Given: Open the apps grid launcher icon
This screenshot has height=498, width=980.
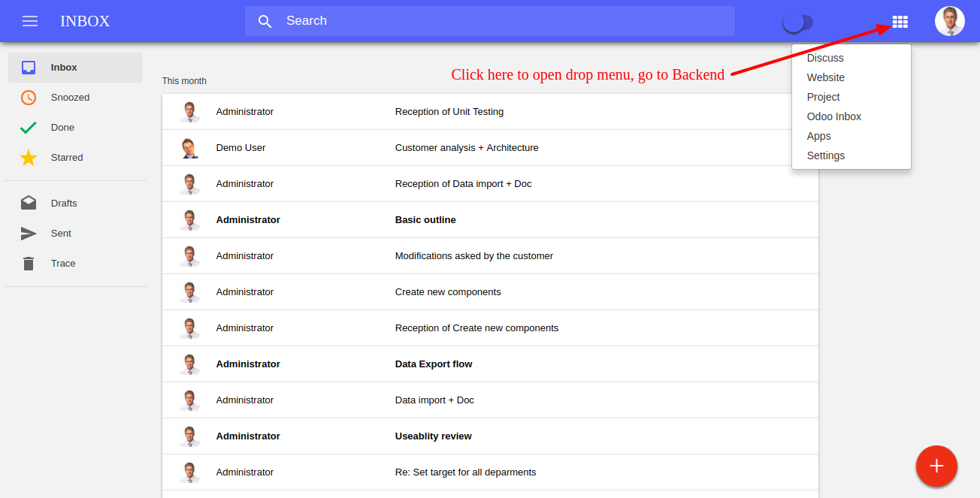Looking at the screenshot, I should 900,22.
